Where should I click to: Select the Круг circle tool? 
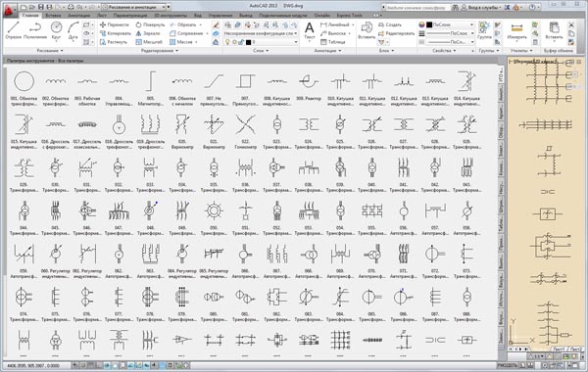point(56,30)
